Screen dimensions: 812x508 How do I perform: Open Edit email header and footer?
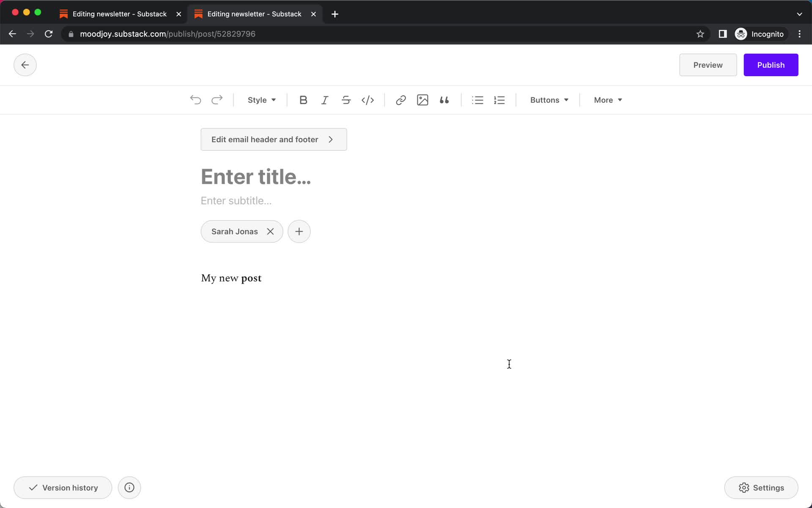(x=273, y=139)
